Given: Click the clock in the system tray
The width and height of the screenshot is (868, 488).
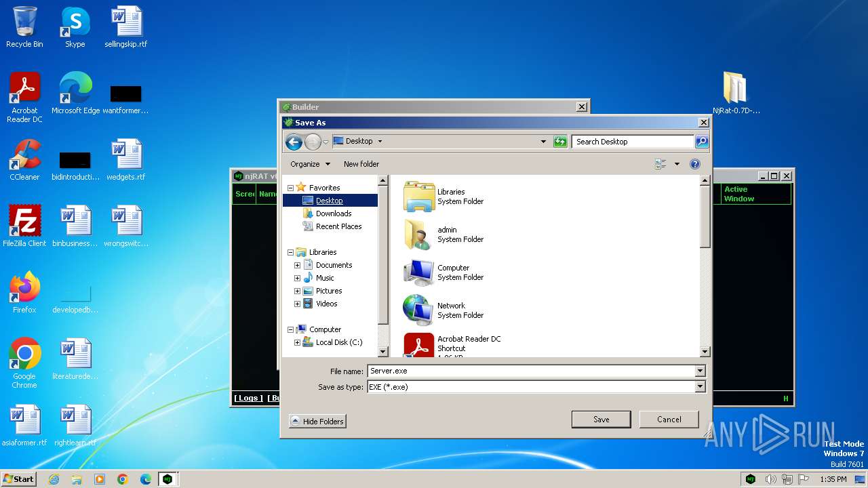Looking at the screenshot, I should (833, 479).
